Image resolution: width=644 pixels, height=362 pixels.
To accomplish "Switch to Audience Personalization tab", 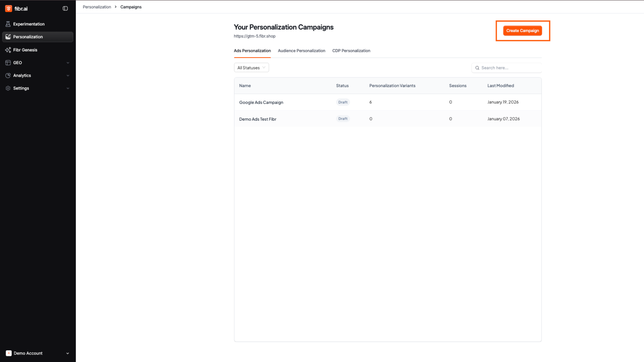I will coord(301,51).
